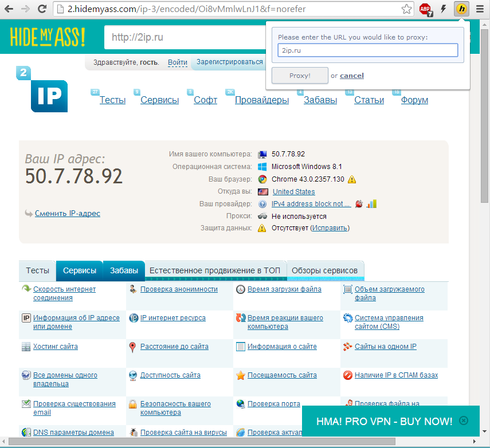Open the Забавы top menu
This screenshot has height=448, width=490.
point(320,100)
